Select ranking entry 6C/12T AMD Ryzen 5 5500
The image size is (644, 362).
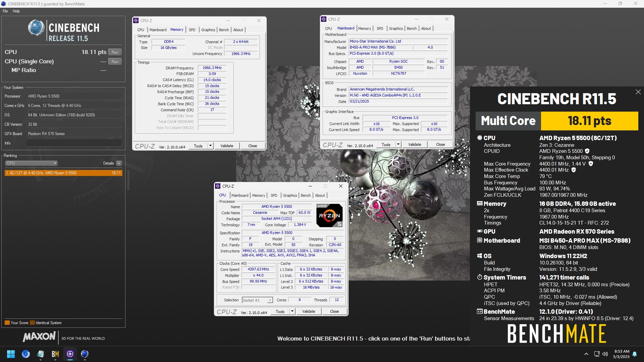(x=63, y=173)
